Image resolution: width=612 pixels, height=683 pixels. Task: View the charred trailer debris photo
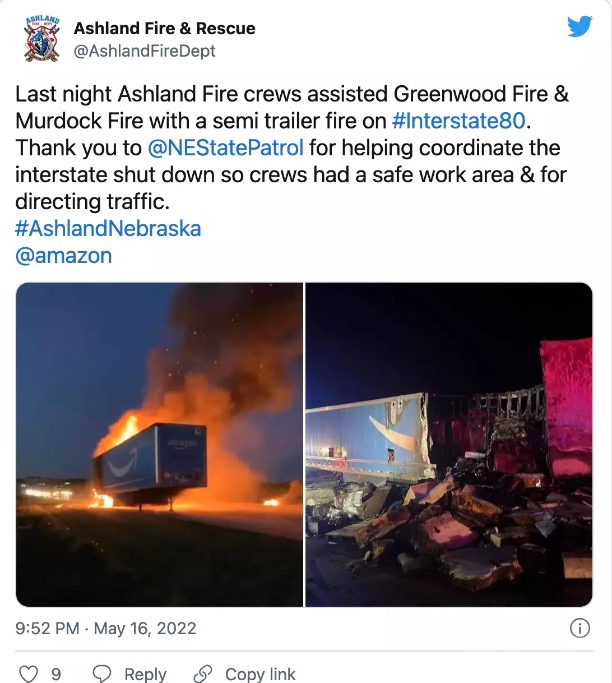click(449, 444)
